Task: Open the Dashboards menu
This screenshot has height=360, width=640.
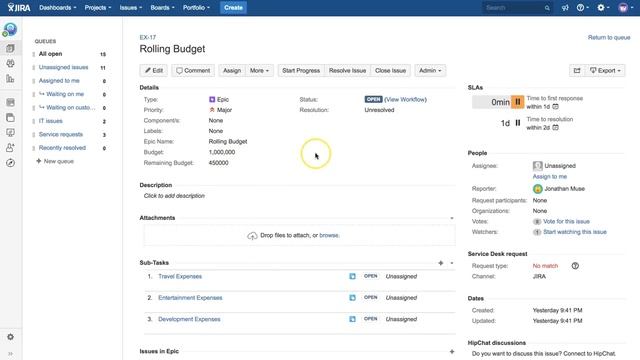Action: point(58,8)
